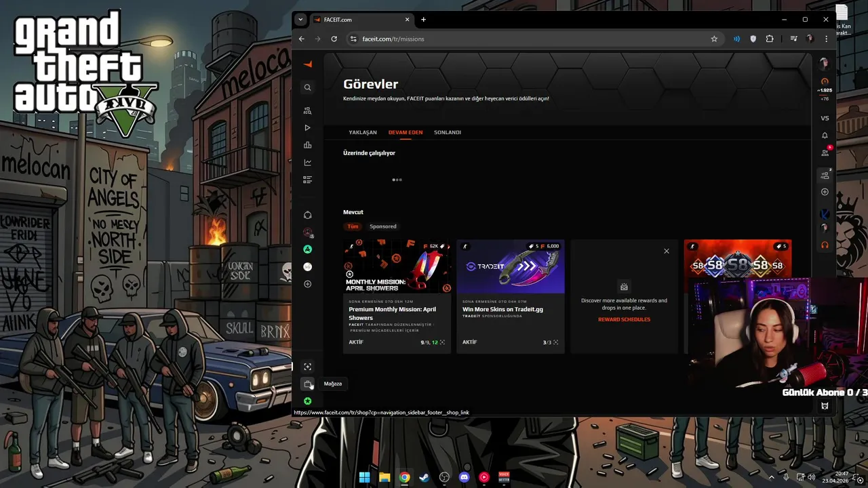Open the find-match magnifier icon in sidebar
Screen dimensions: 868x488
pos(307,110)
